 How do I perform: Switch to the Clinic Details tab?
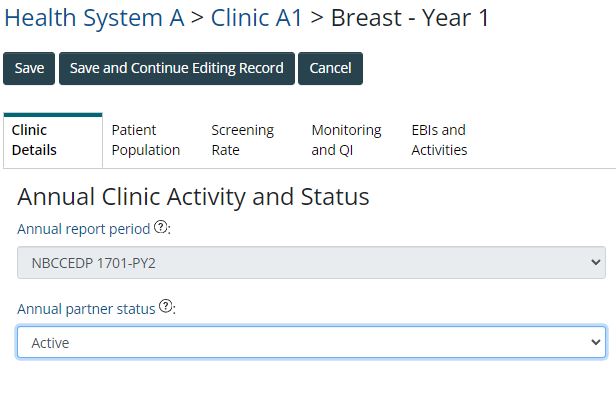coord(53,140)
